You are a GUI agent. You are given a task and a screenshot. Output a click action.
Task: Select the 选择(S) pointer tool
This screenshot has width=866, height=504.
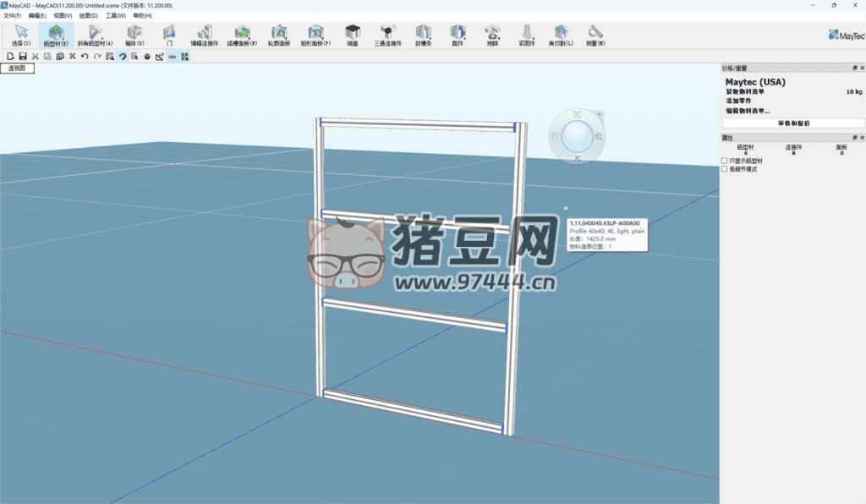pos(21,35)
